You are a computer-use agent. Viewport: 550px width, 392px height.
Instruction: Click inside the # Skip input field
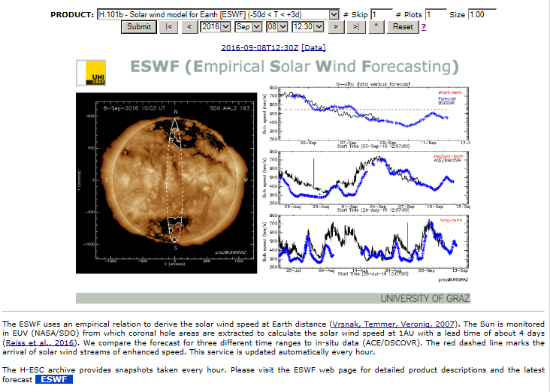[381, 14]
